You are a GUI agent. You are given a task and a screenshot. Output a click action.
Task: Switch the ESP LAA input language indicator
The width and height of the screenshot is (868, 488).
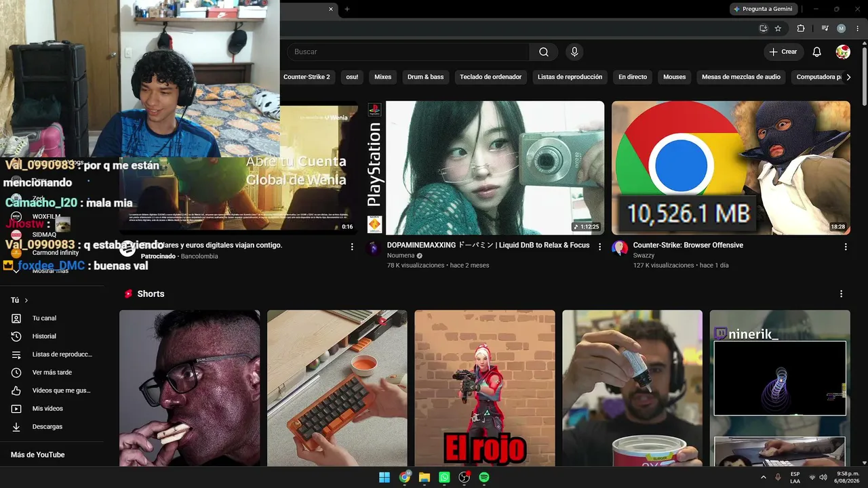point(795,477)
